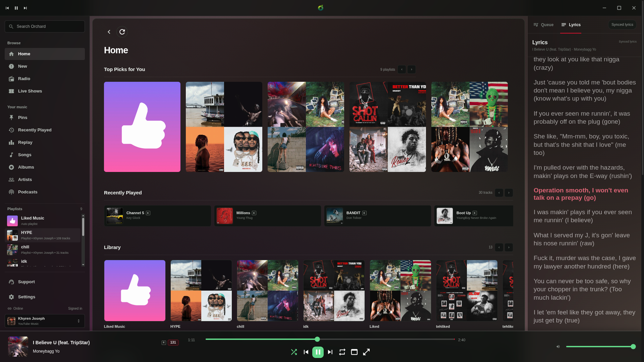Click the 131 badge in player bar
The image size is (644, 362).
pos(173,343)
